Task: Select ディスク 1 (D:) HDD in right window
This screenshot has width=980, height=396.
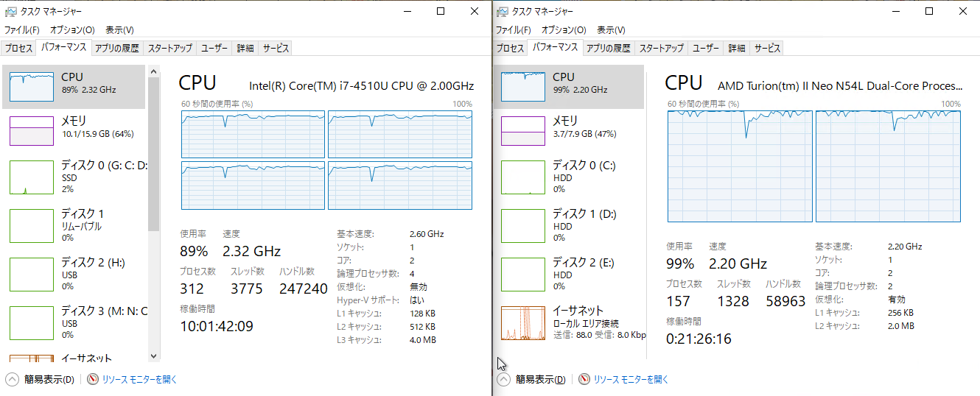Action: click(x=569, y=225)
